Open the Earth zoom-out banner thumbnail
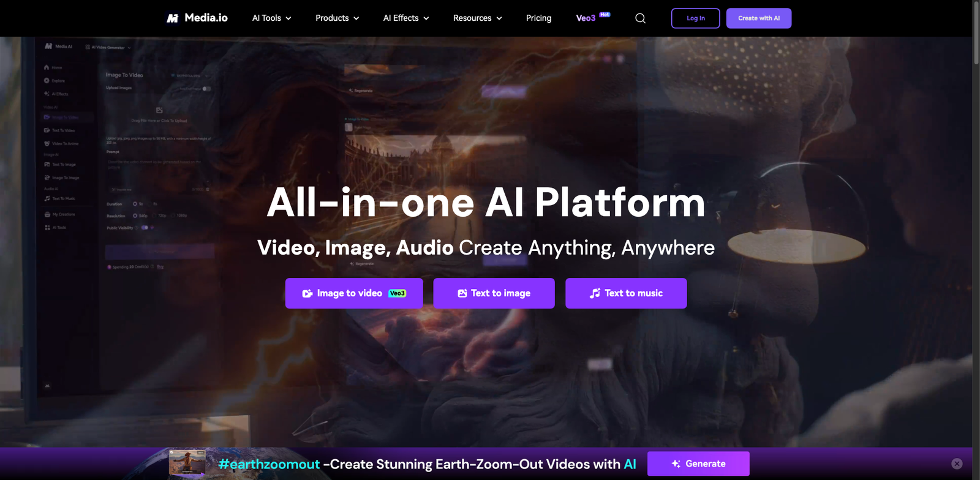Viewport: 980px width, 480px height. coord(187,463)
